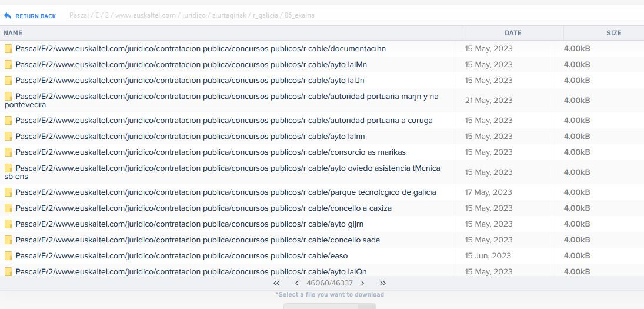Screen dimensions: 644x309
Task: Click folder icon for documentacihn row
Action: click(8, 49)
